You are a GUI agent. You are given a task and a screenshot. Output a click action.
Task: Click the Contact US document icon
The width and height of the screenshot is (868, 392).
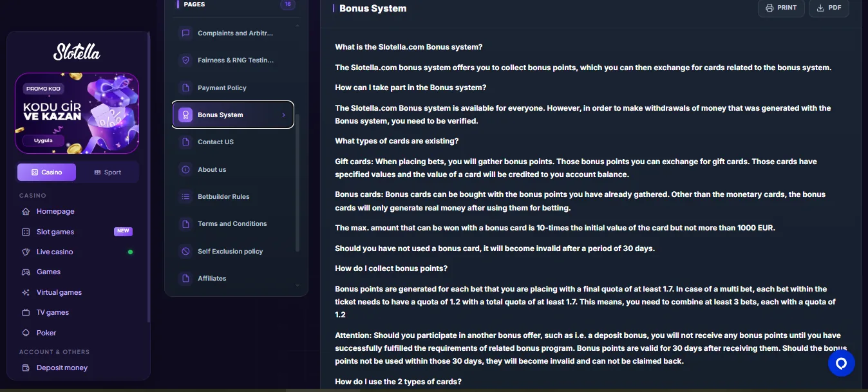point(185,142)
